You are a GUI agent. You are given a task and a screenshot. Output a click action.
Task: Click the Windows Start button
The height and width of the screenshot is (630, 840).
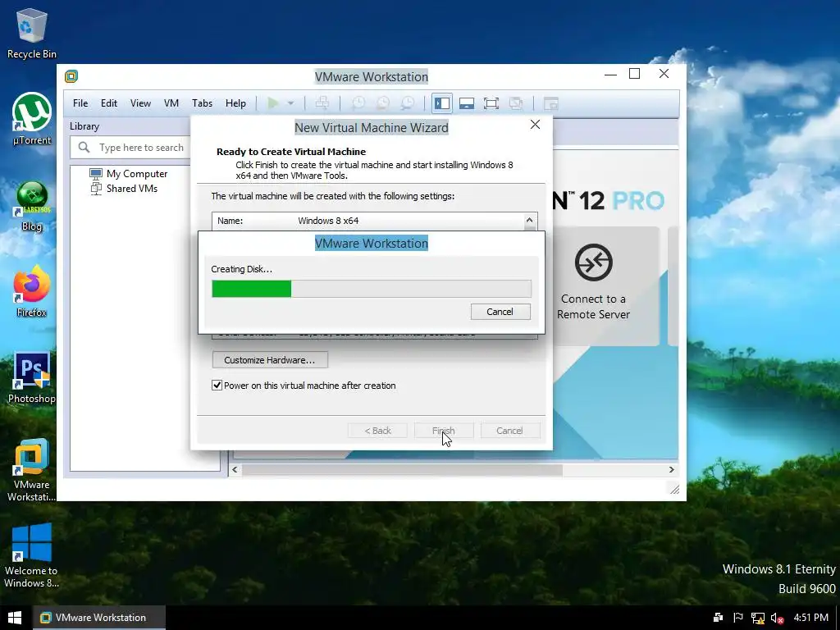(15, 618)
